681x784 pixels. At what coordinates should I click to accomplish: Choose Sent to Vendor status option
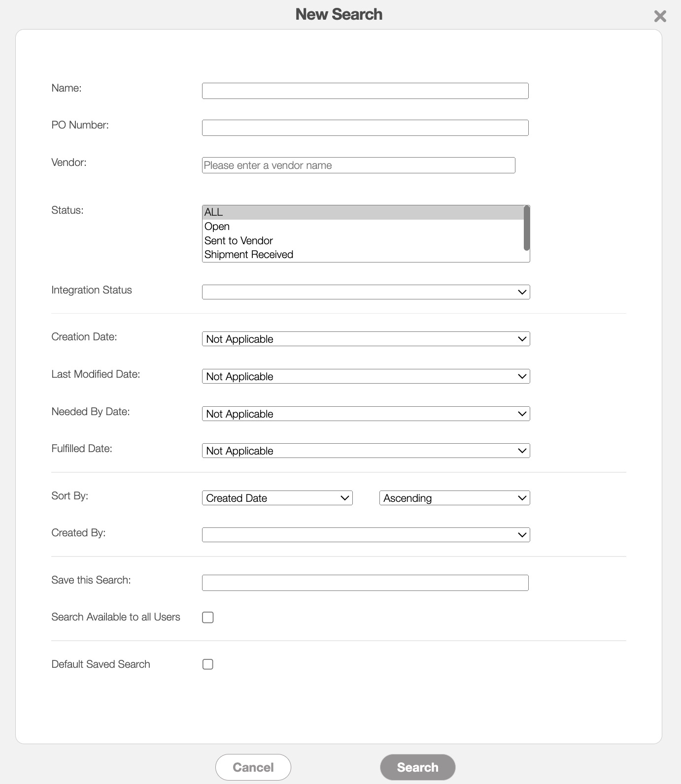pos(362,241)
